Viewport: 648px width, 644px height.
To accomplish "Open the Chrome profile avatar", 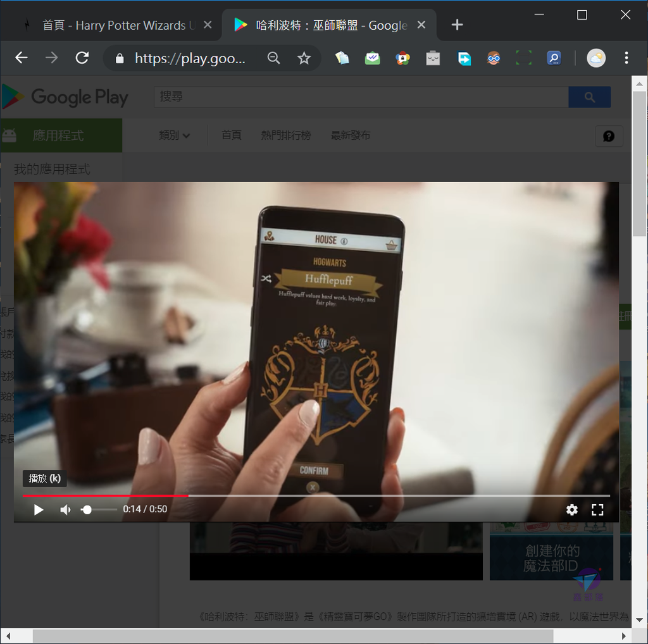I will (x=596, y=58).
